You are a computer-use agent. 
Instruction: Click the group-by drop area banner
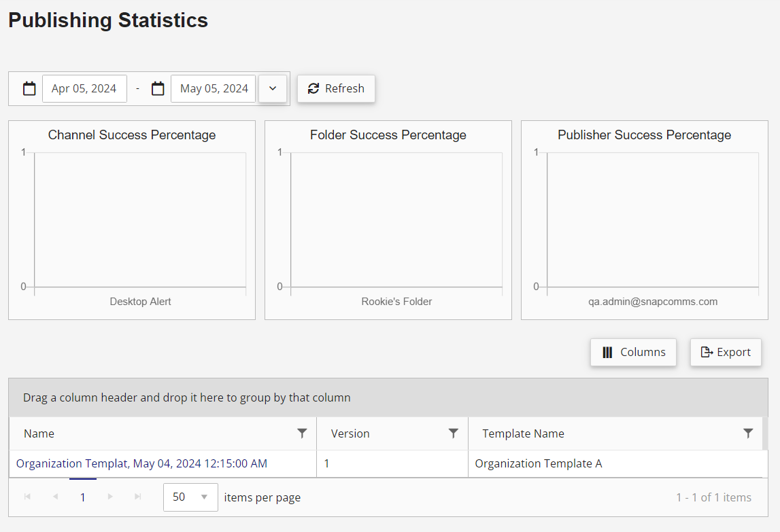[x=388, y=397]
